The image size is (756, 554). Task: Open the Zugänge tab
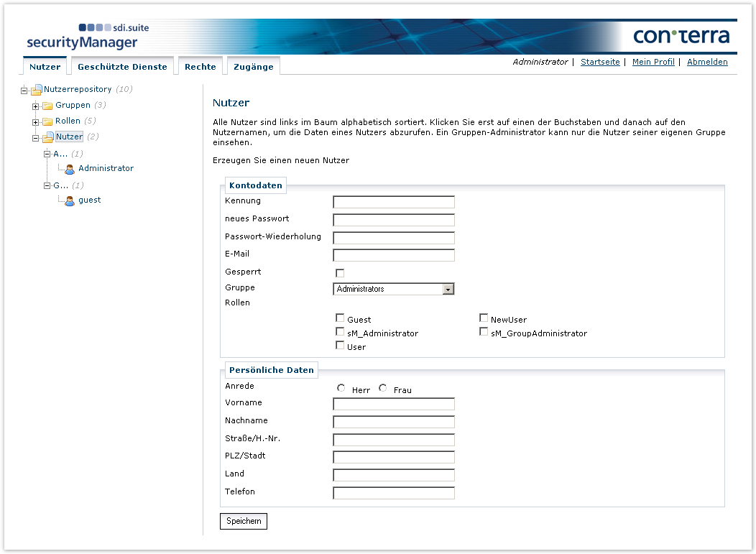tap(254, 67)
